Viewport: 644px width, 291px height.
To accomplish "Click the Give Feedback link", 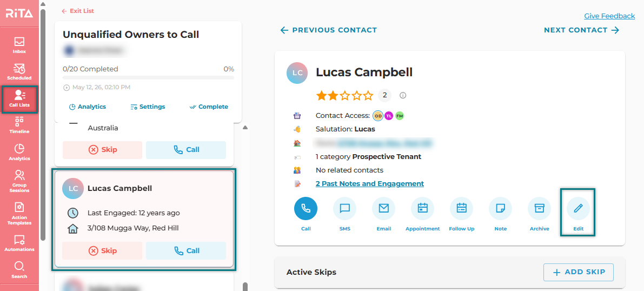I will [x=609, y=16].
